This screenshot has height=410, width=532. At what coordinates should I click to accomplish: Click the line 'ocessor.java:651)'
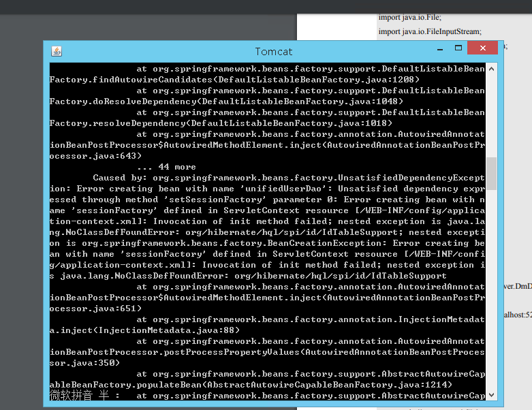tap(95, 309)
